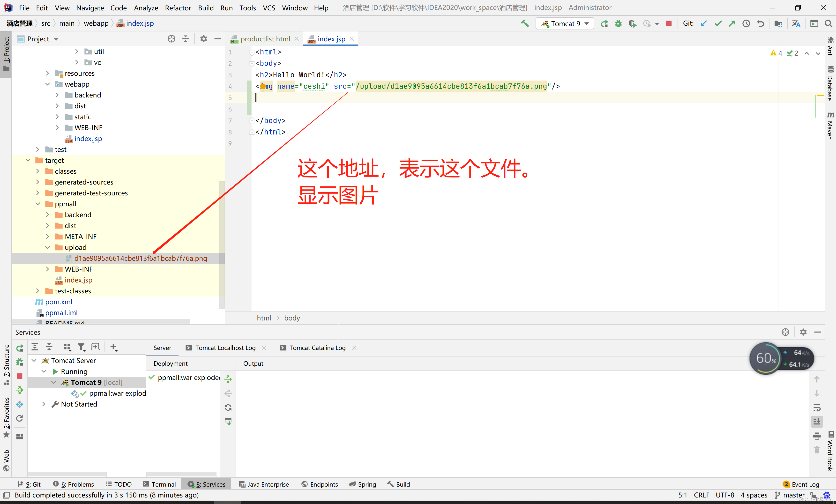
Task: Click the Translate icon in toolbar
Action: (796, 23)
